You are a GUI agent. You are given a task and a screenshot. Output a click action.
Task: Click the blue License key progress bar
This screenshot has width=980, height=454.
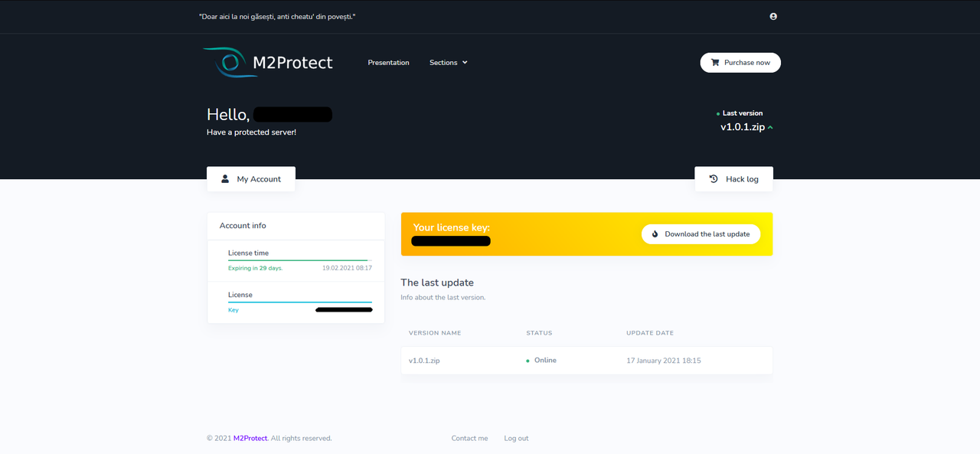pyautogui.click(x=300, y=302)
